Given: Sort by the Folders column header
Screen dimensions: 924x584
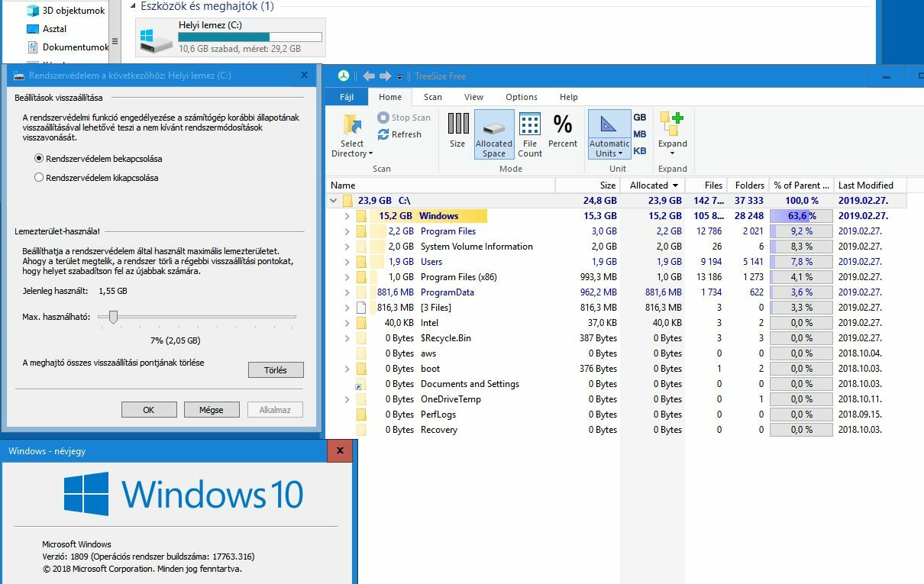Looking at the screenshot, I should (748, 185).
